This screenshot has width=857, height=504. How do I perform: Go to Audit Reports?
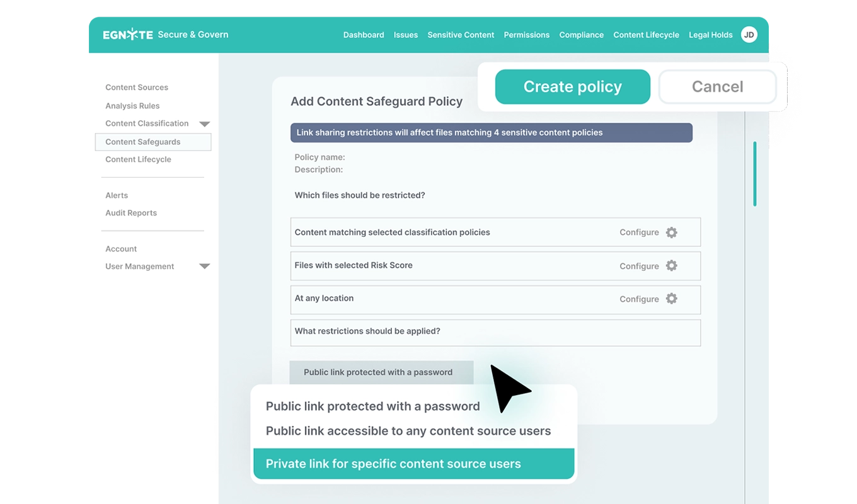pyautogui.click(x=130, y=213)
